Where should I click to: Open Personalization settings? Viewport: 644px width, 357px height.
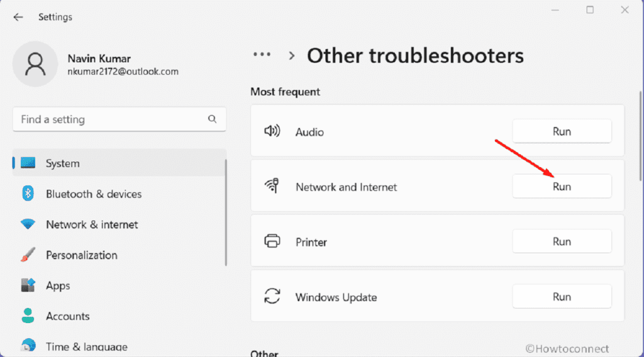click(x=119, y=255)
